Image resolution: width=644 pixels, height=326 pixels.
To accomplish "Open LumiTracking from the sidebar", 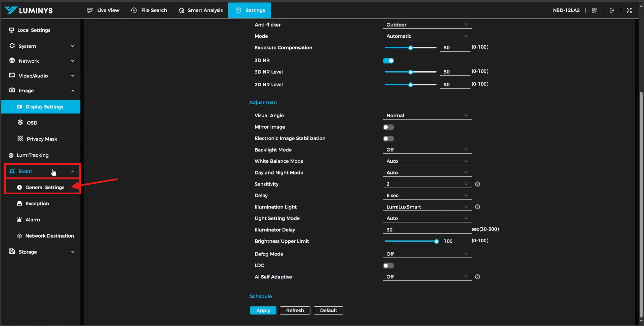I will point(33,155).
